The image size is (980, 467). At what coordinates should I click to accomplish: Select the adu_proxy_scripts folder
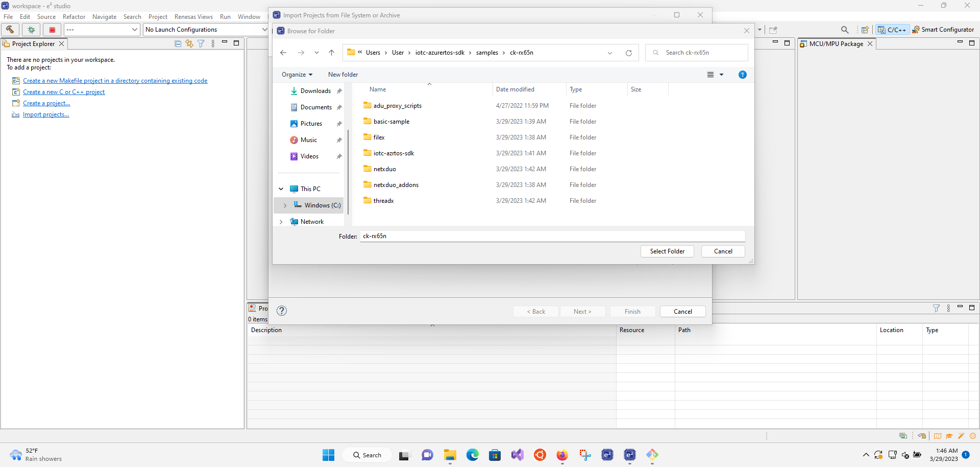tap(398, 106)
